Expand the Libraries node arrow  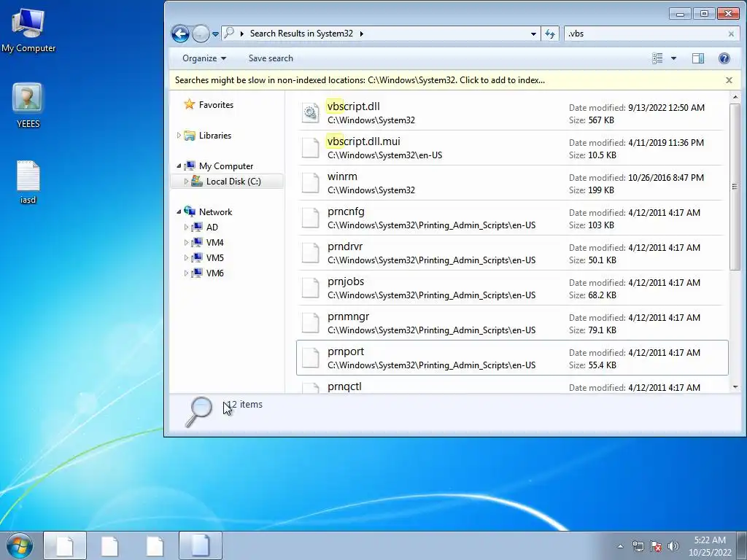coord(179,135)
